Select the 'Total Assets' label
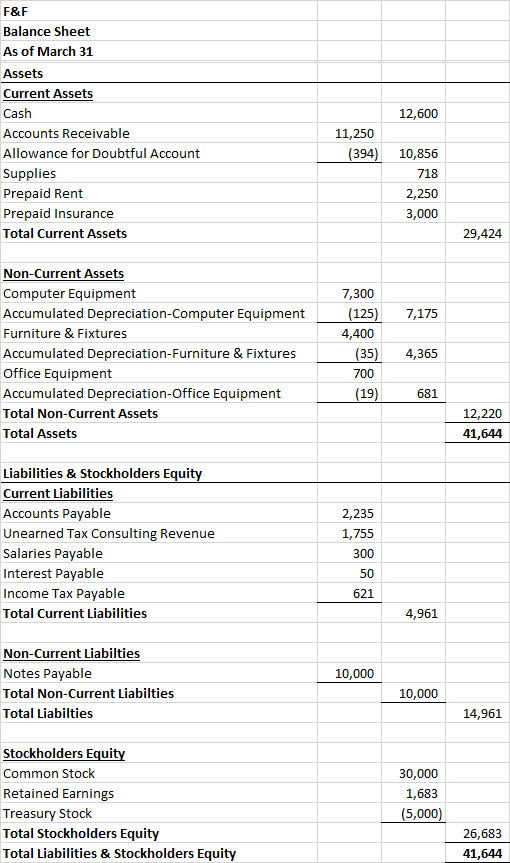The width and height of the screenshot is (510, 863). coord(40,434)
